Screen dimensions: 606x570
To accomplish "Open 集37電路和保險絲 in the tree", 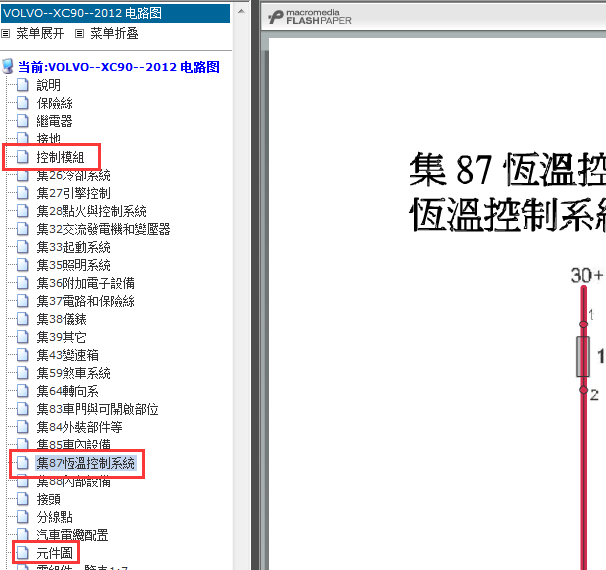I will click(85, 301).
